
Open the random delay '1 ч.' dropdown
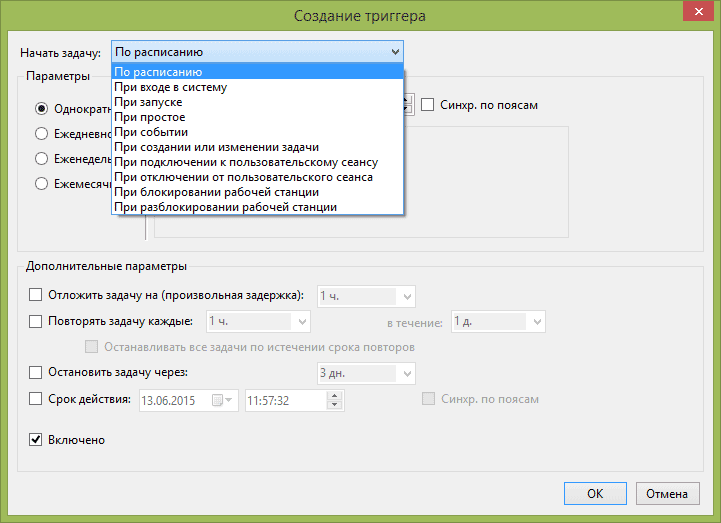pos(407,297)
